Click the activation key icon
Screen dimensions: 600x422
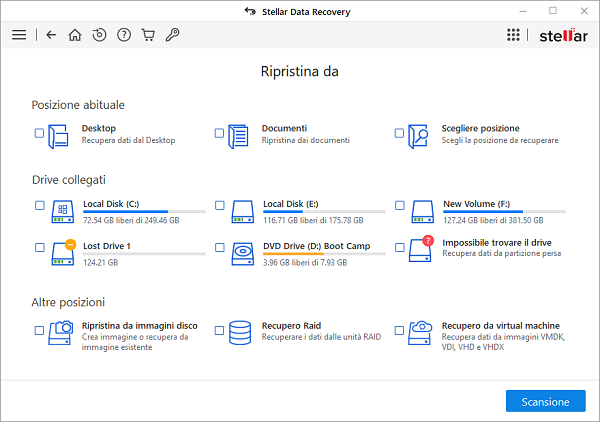pyautogui.click(x=172, y=35)
